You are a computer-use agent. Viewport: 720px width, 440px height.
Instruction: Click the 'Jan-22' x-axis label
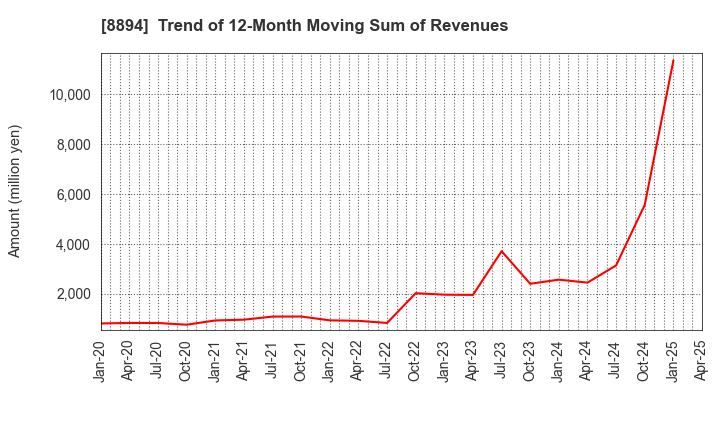328,361
